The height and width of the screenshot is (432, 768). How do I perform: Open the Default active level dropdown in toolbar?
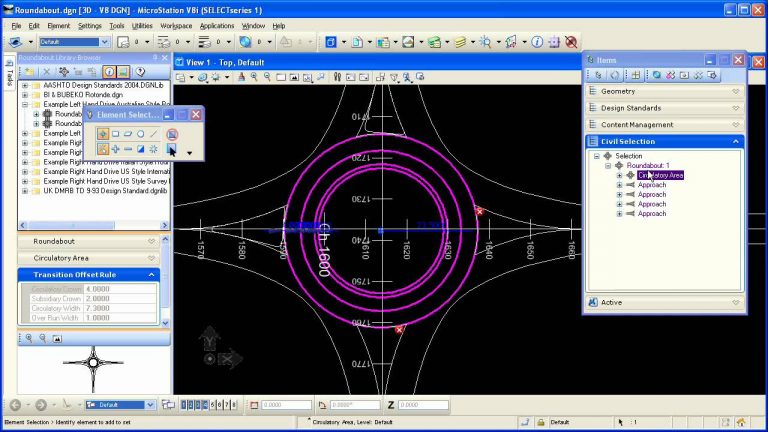click(76, 42)
